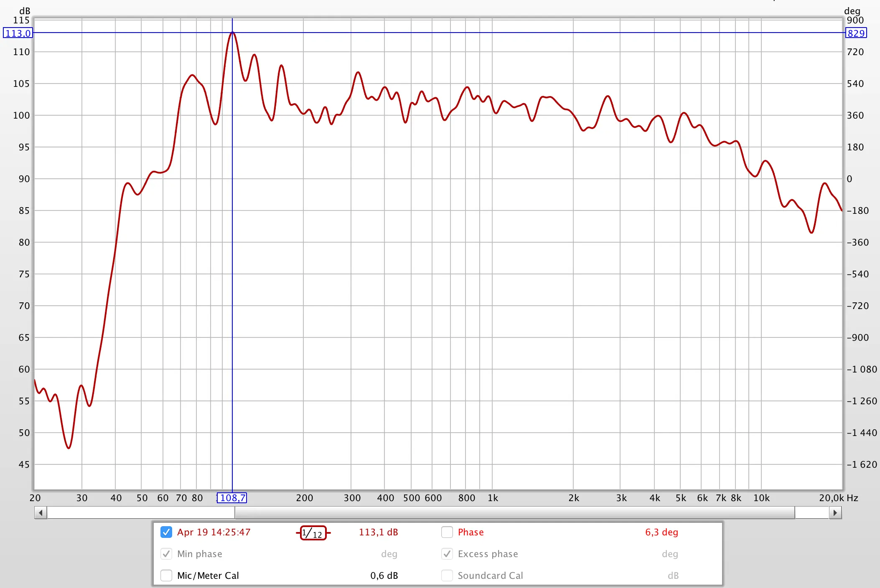Click the 829 deg cursor readout
The width and height of the screenshot is (880, 588).
[x=856, y=33]
